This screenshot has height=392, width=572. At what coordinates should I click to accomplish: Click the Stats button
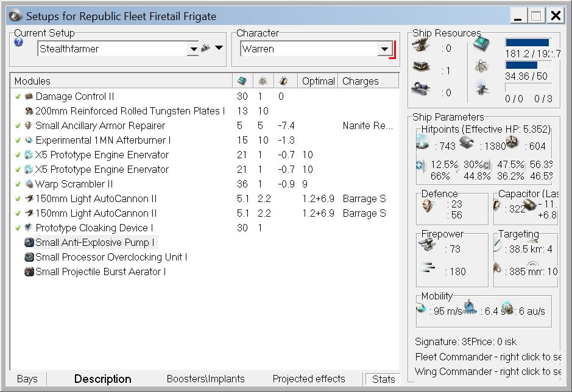click(383, 379)
